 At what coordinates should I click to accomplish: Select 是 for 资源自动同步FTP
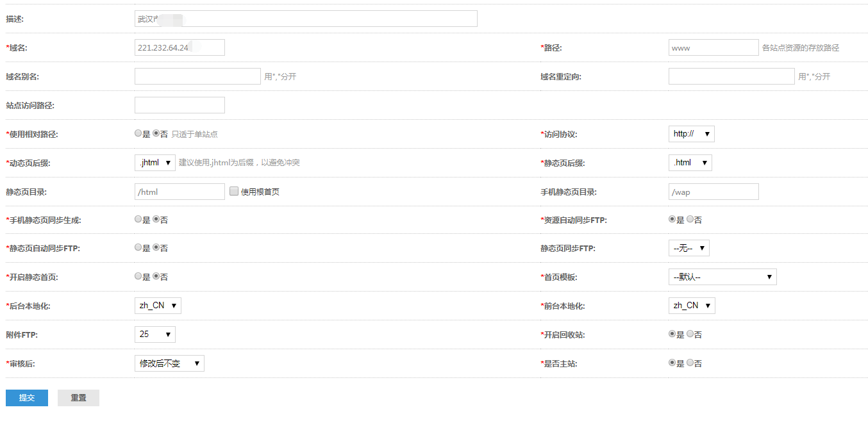pos(672,219)
